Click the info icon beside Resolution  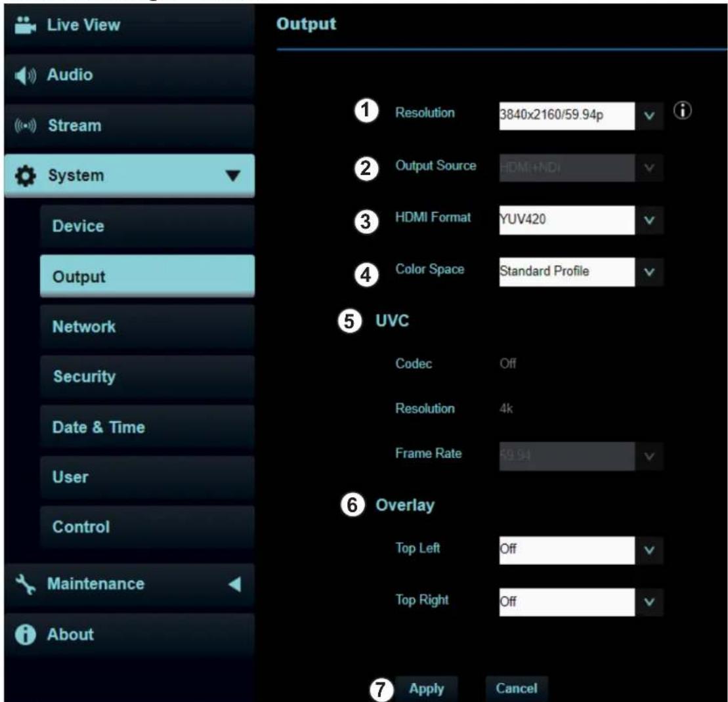682,110
